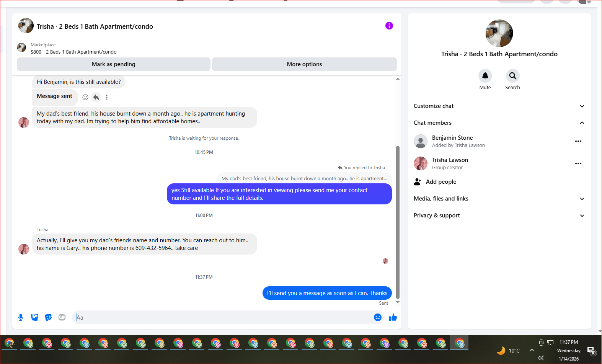Attach a photo using the image icon
The width and height of the screenshot is (602, 364).
click(34, 317)
